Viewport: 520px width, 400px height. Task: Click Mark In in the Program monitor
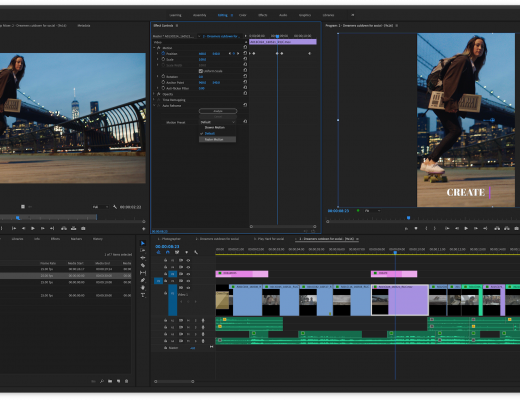(x=426, y=228)
